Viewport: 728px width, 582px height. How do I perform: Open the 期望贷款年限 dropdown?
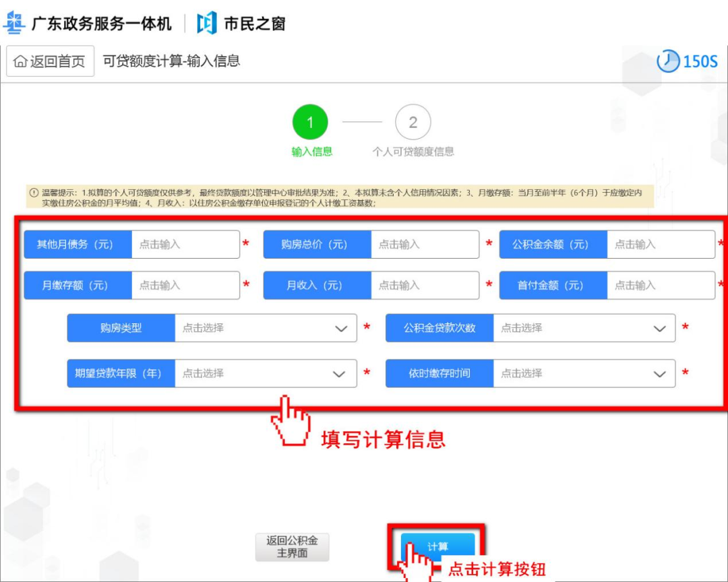point(266,373)
